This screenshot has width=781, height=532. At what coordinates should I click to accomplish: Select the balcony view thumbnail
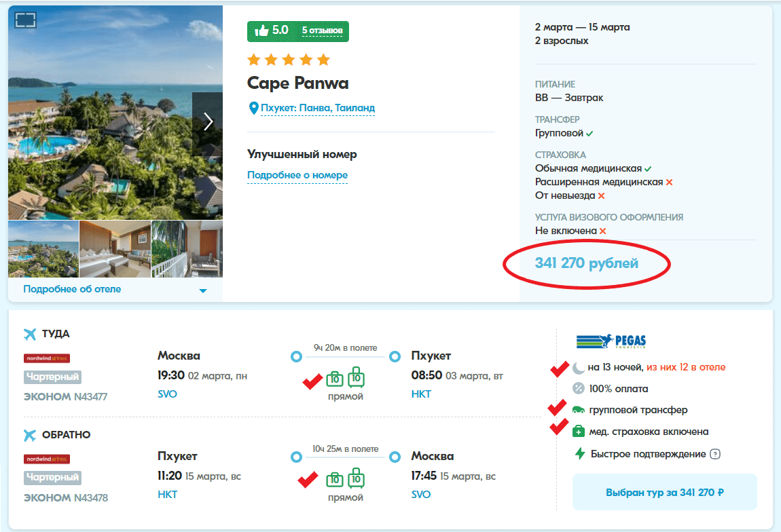coord(187,249)
